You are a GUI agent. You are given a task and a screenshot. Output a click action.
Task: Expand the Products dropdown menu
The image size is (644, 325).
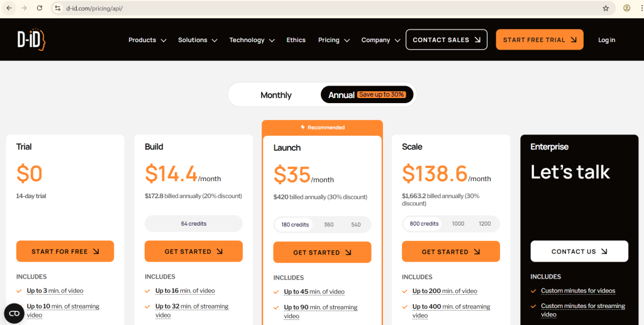tap(147, 40)
